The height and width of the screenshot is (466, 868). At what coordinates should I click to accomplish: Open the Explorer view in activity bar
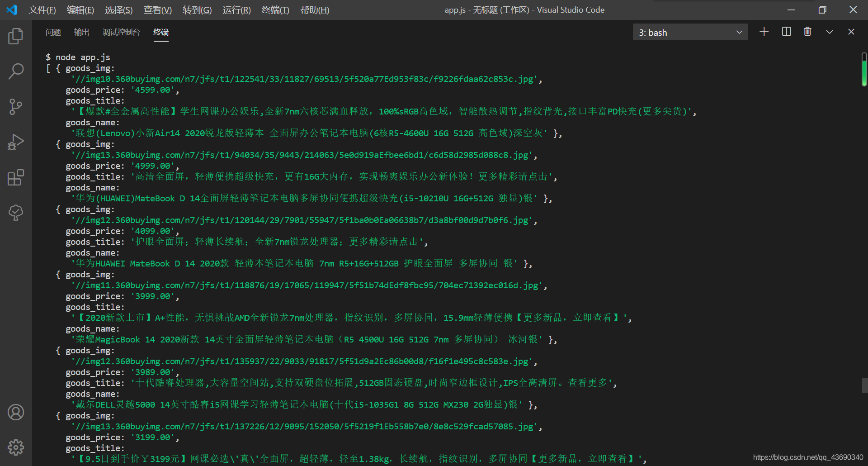click(x=16, y=36)
